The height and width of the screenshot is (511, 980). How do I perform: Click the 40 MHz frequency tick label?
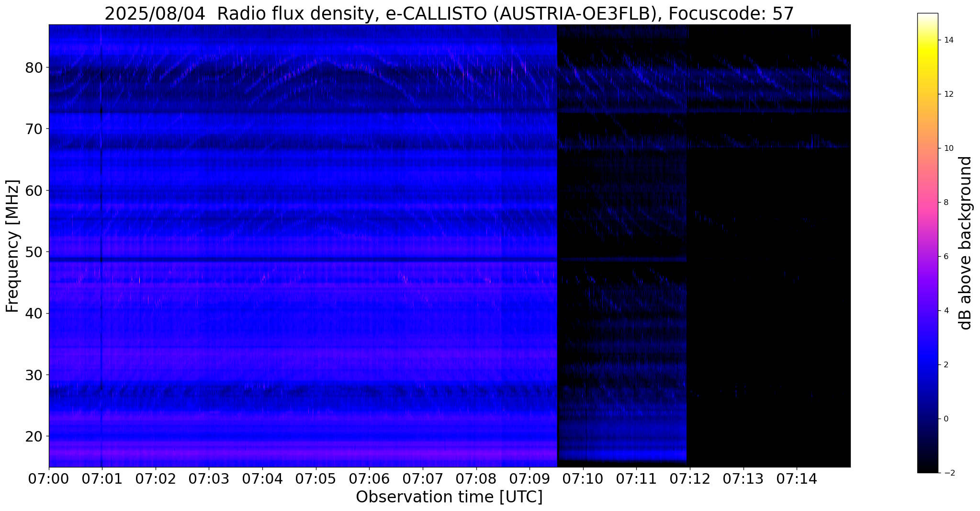coord(34,313)
